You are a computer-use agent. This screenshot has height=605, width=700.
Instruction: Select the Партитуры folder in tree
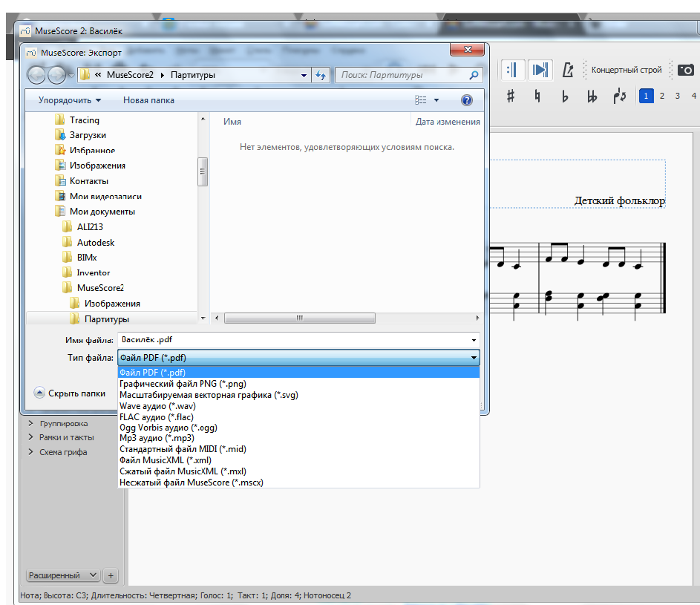tap(107, 318)
